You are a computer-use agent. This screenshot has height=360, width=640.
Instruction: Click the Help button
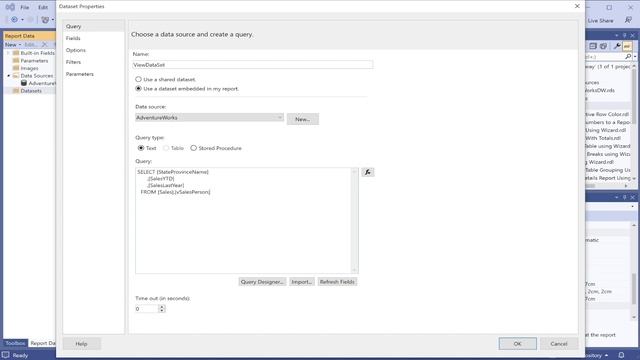81,344
